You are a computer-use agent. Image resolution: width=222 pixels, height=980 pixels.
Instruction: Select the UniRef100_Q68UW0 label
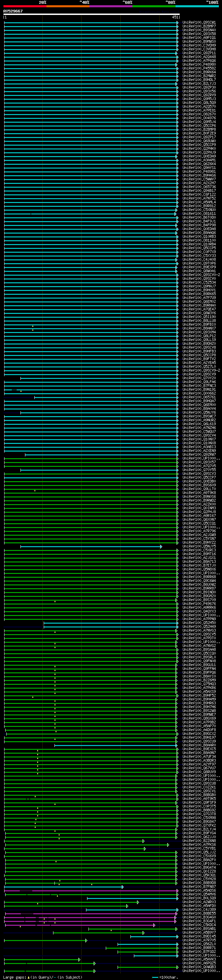coord(199,141)
